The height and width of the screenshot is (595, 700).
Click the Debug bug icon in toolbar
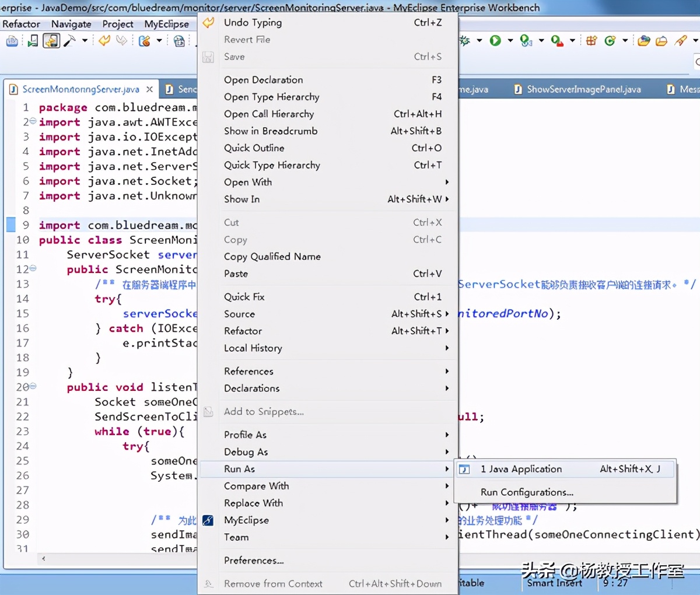pyautogui.click(x=465, y=40)
